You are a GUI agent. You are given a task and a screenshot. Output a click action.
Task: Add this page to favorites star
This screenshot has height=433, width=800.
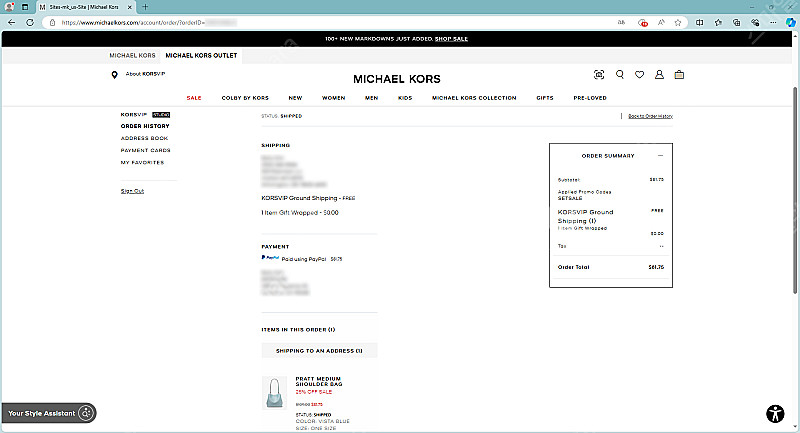(678, 22)
